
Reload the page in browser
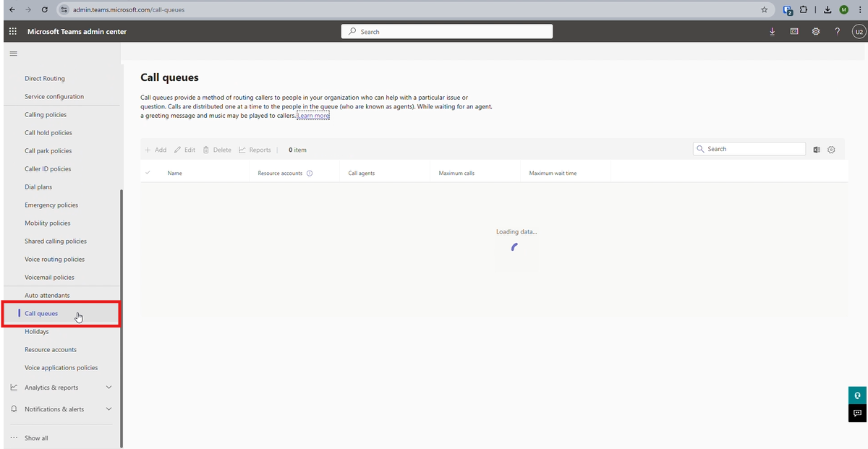click(46, 10)
